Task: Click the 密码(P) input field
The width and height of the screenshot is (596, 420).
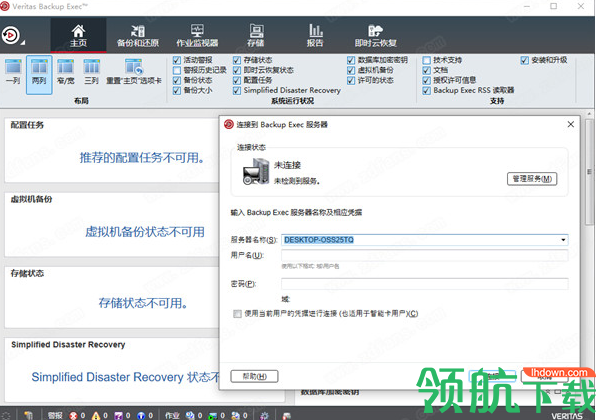Action: click(425, 284)
